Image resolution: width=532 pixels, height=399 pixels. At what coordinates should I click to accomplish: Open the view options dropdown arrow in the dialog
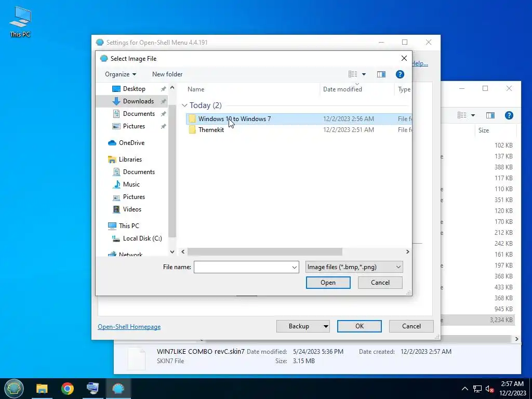pyautogui.click(x=364, y=74)
